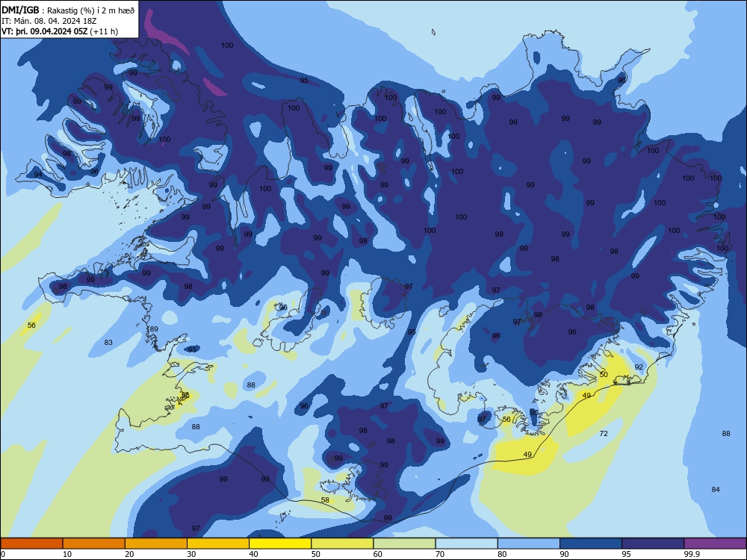This screenshot has width=747, height=560.
Task: Select the bright yellow 40–50 legend swatch
Action: [x=280, y=544]
